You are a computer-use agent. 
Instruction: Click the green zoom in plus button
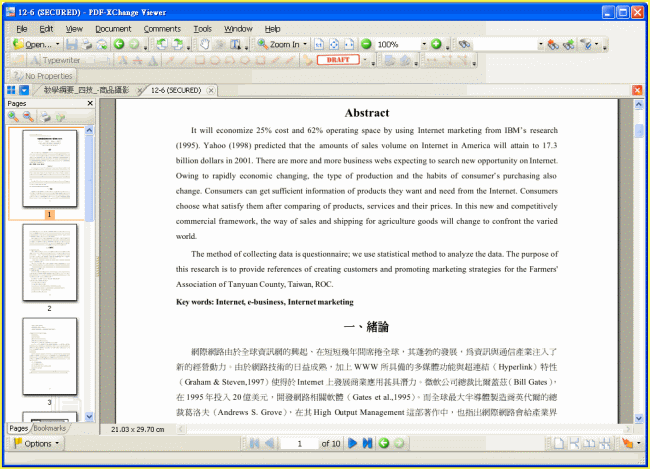436,44
